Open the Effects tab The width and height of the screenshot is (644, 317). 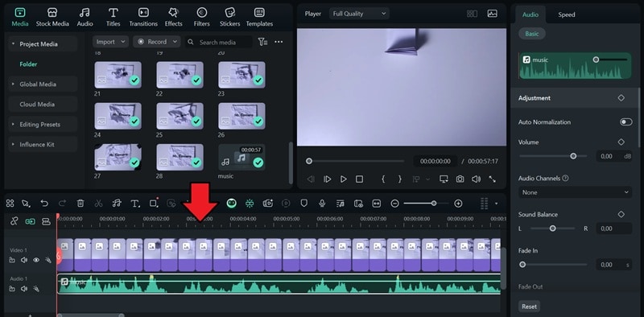(x=173, y=17)
